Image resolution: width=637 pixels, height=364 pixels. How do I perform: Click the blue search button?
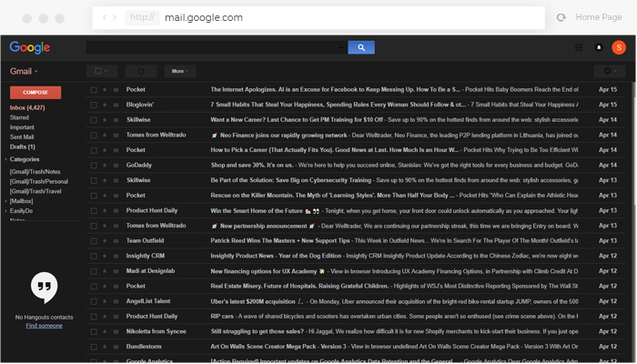(x=360, y=47)
